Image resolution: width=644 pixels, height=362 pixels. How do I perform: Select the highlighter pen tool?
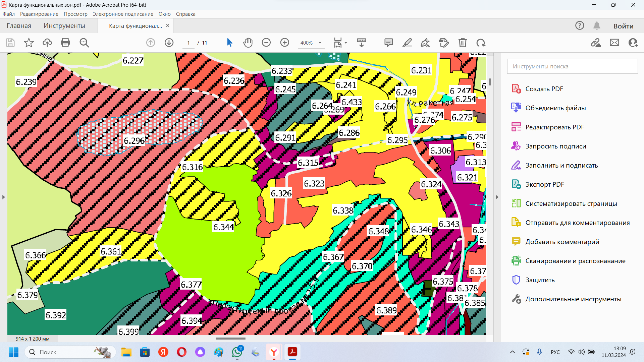[407, 43]
